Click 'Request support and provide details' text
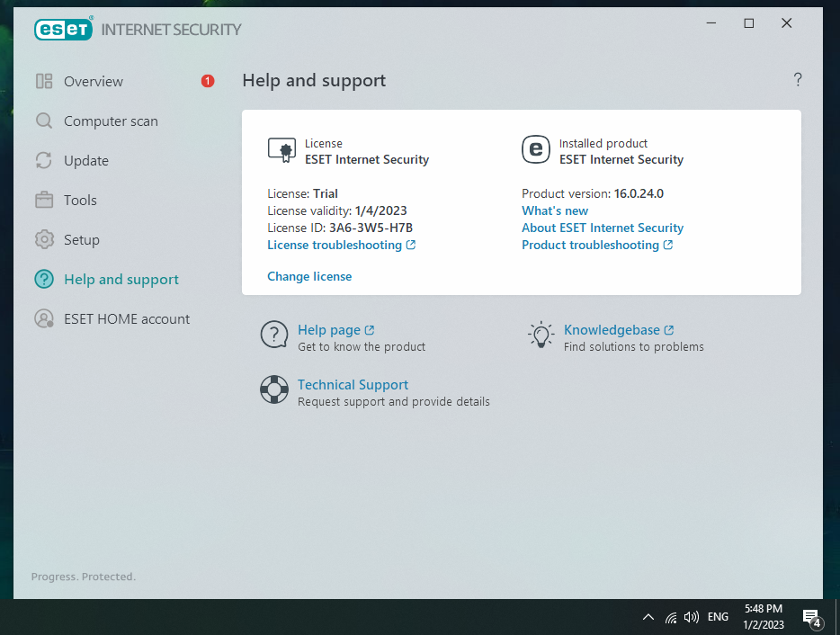Image resolution: width=840 pixels, height=635 pixels. point(394,401)
